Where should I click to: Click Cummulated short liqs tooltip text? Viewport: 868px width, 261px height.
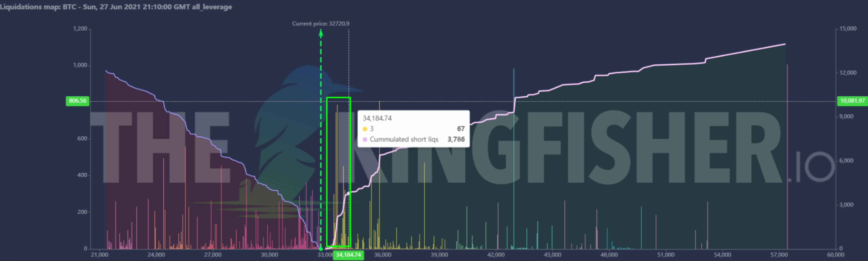tap(404, 140)
